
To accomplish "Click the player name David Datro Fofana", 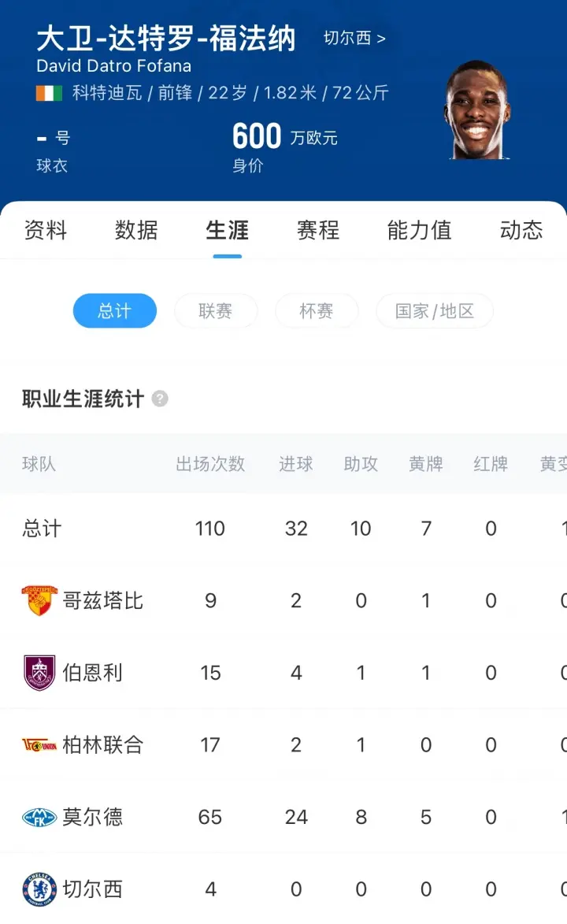I will (x=114, y=66).
